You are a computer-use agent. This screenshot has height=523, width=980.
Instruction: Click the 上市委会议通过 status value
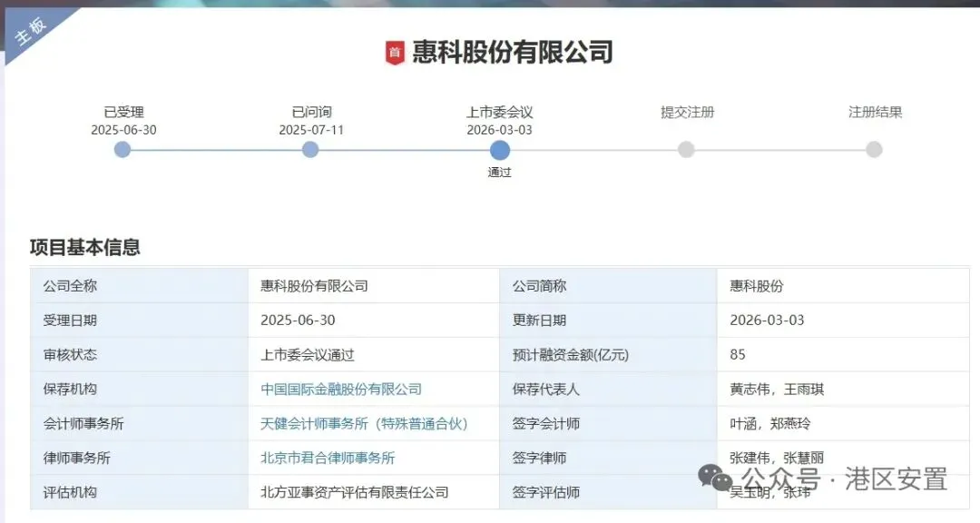click(x=308, y=355)
